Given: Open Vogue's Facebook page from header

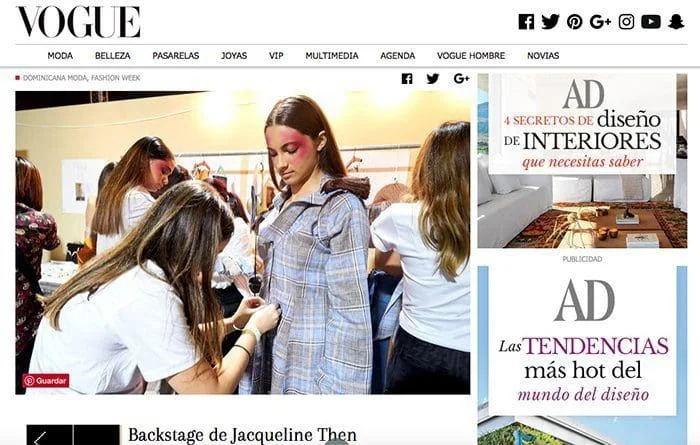Looking at the screenshot, I should point(526,21).
